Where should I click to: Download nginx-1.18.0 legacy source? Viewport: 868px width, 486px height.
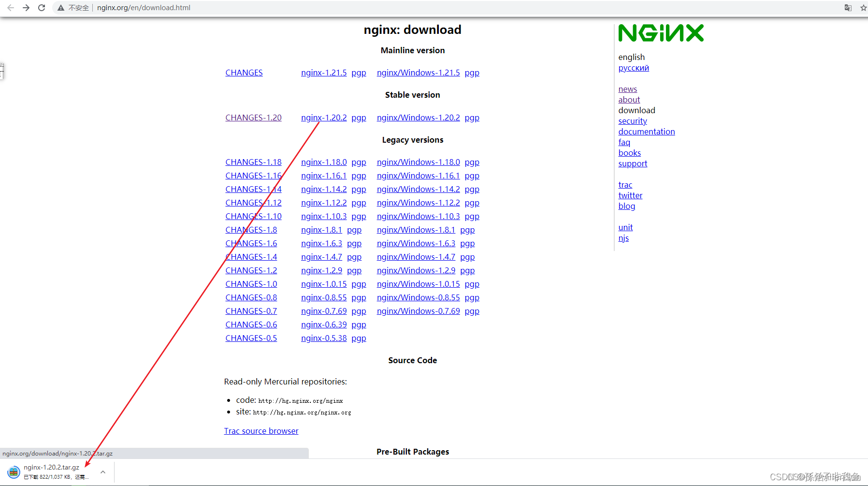coord(324,162)
